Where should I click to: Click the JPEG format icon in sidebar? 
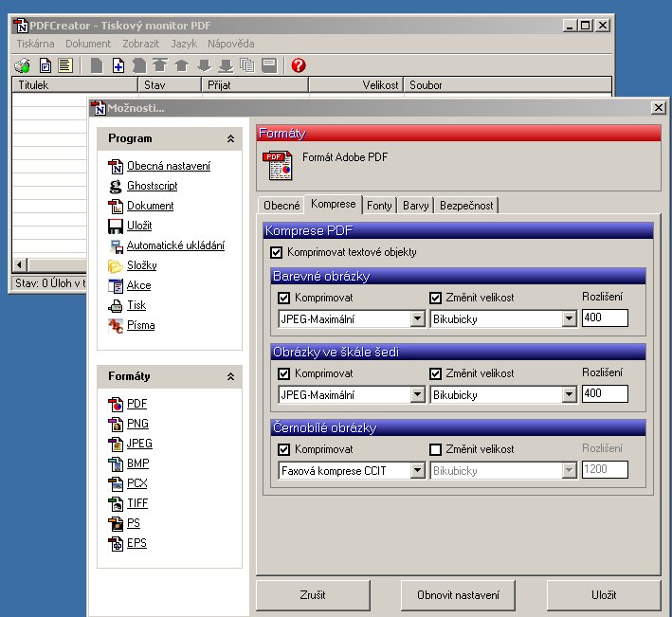[116, 444]
